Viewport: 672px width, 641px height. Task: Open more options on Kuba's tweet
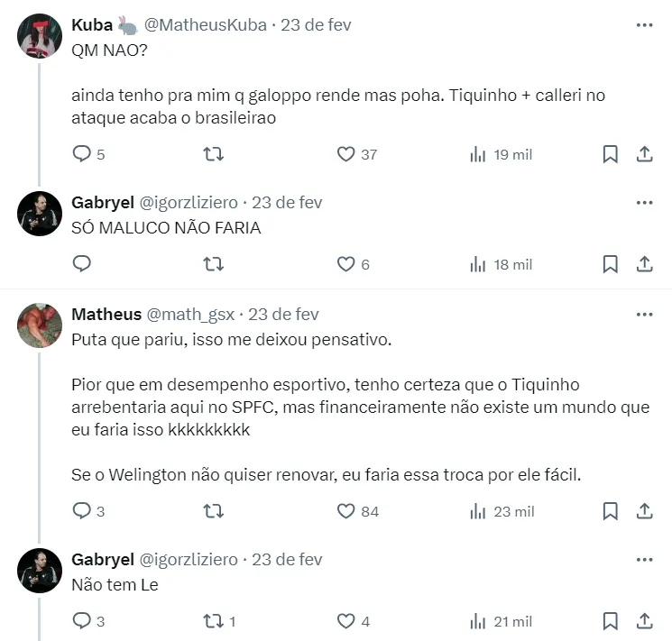click(x=644, y=25)
